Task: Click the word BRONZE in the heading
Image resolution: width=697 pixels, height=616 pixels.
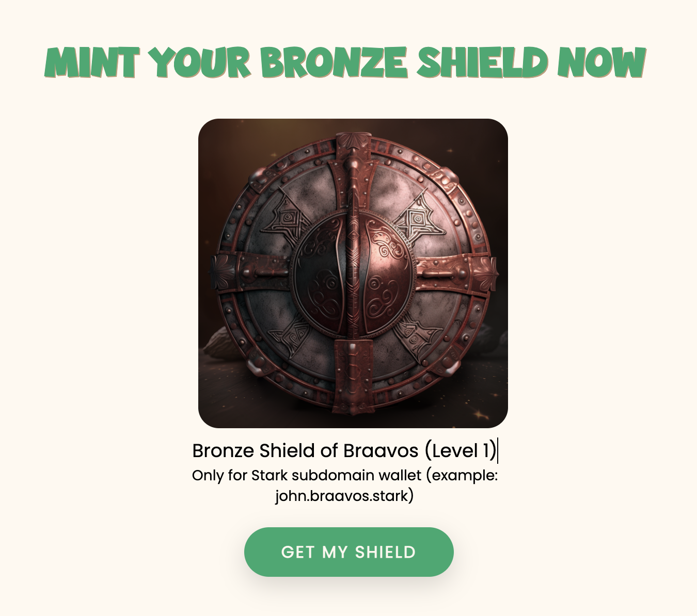Action: 334,62
